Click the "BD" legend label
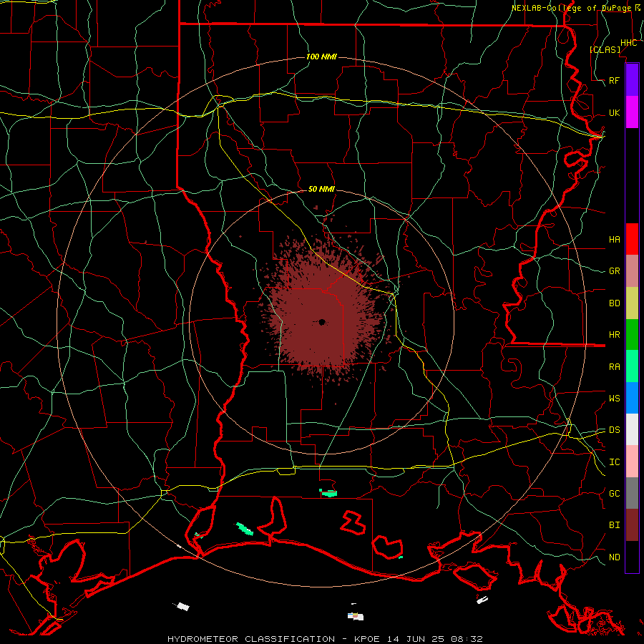 click(614, 303)
